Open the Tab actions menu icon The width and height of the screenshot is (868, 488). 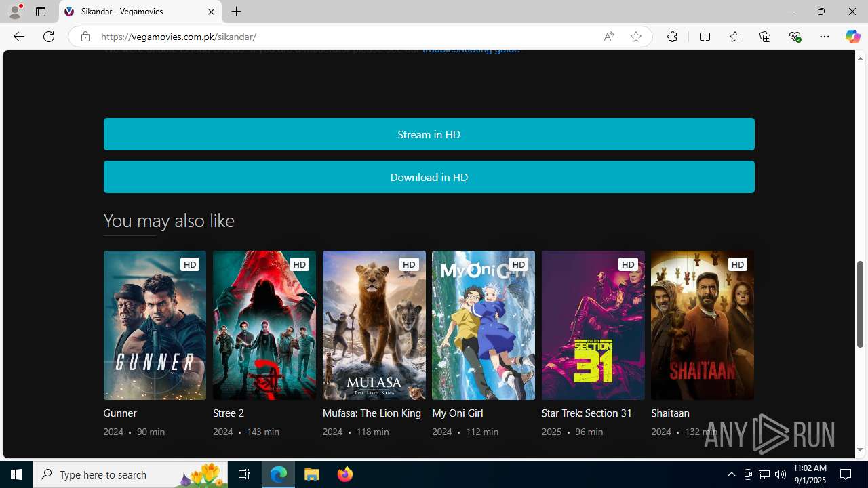[41, 12]
